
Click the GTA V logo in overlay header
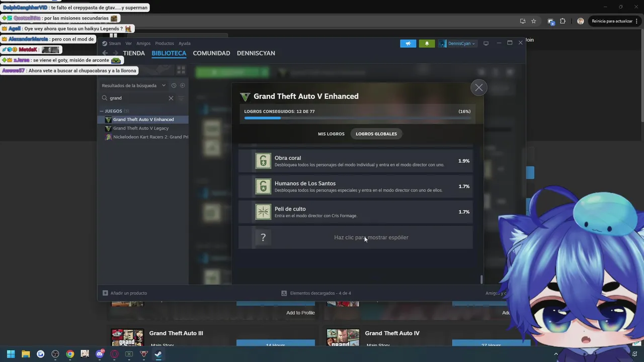245,97
